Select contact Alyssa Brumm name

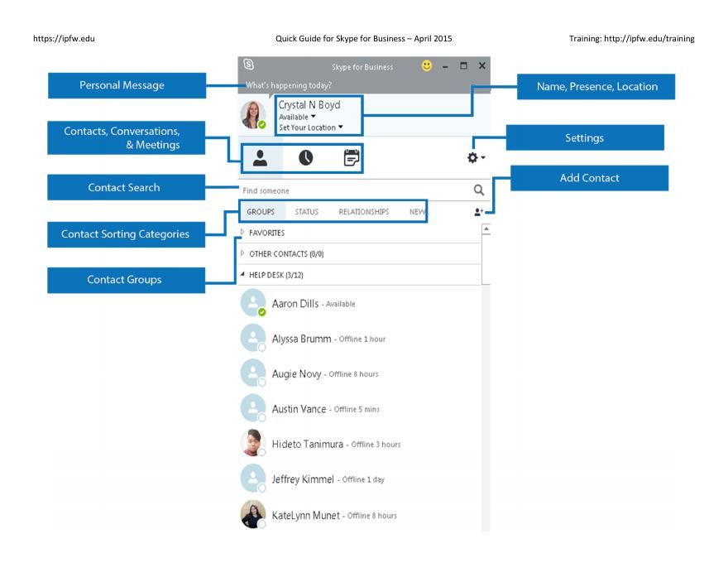coord(302,339)
